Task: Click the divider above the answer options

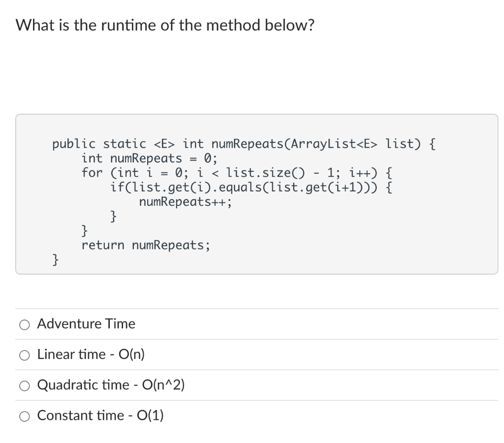Action: [x=252, y=308]
